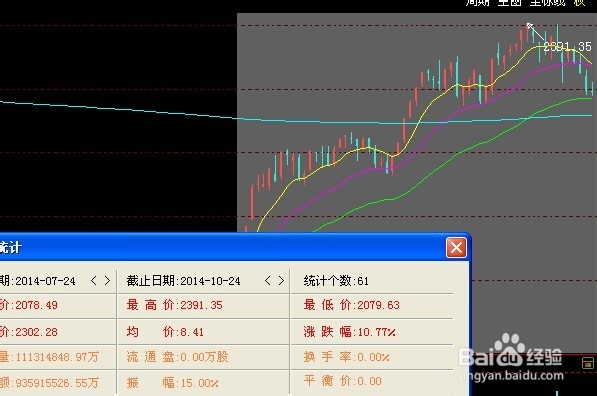Click the 935915526.55万 amount value
Screen dimensions: 597x396
(x=57, y=383)
